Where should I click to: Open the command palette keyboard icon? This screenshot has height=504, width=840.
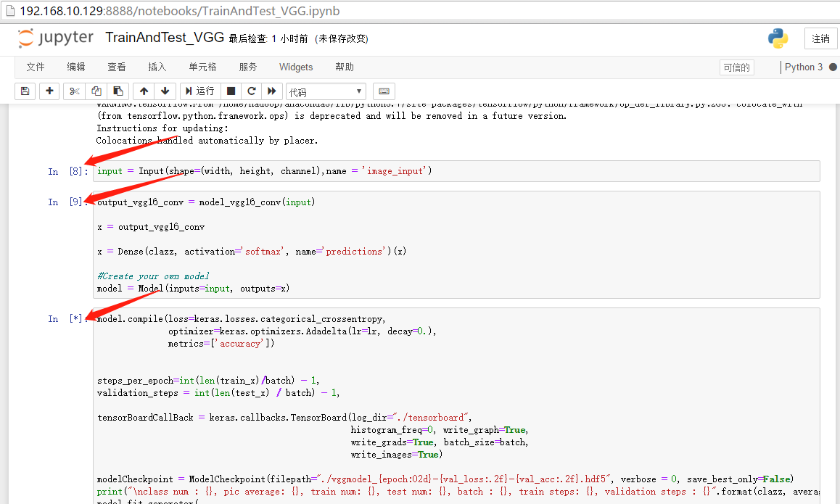pyautogui.click(x=384, y=91)
